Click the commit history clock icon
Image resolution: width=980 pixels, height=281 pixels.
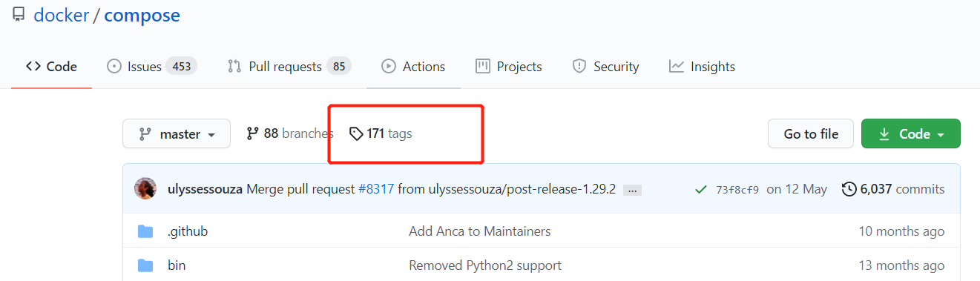click(x=849, y=189)
